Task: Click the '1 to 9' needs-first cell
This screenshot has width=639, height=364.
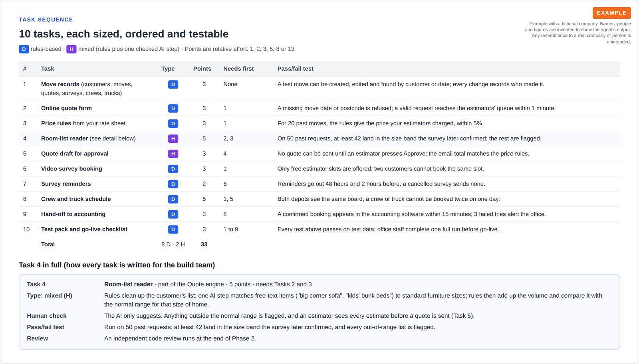Action: 230,229
